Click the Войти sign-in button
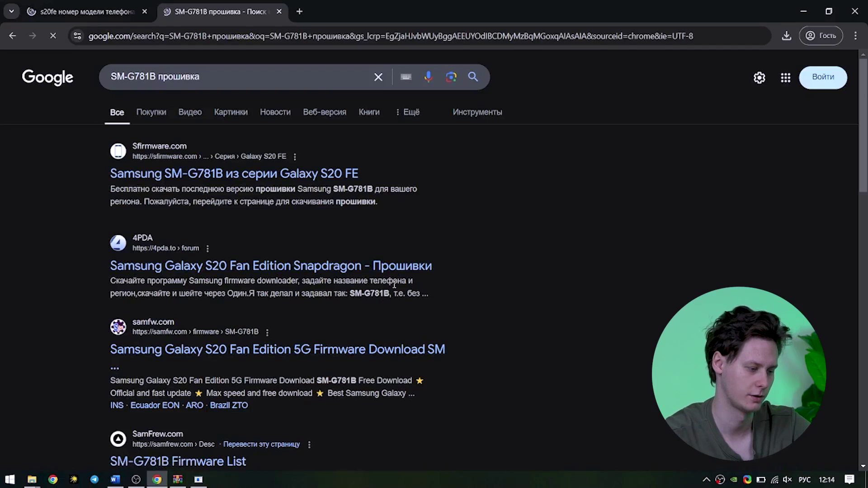This screenshot has width=868, height=488. pos(823,77)
